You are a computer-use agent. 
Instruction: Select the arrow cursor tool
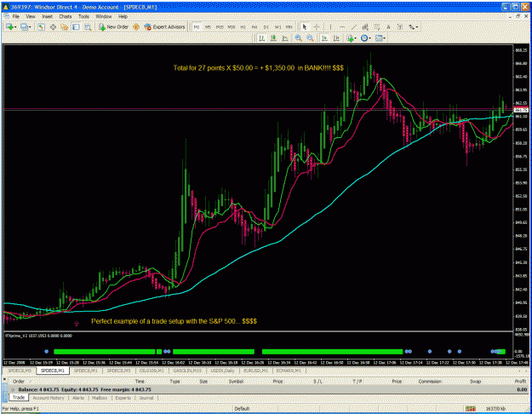pos(305,26)
